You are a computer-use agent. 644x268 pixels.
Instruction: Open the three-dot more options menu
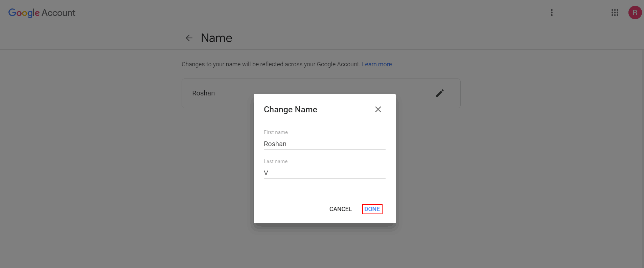tap(552, 13)
